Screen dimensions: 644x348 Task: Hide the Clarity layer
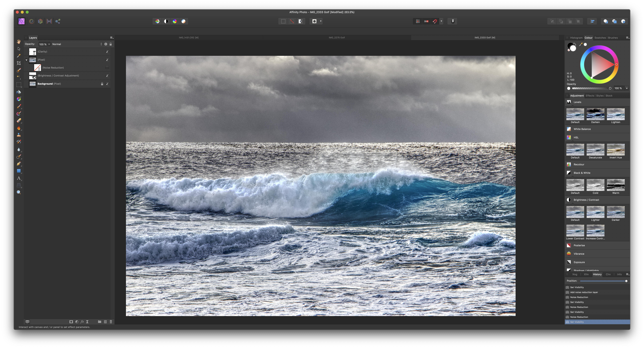point(107,52)
